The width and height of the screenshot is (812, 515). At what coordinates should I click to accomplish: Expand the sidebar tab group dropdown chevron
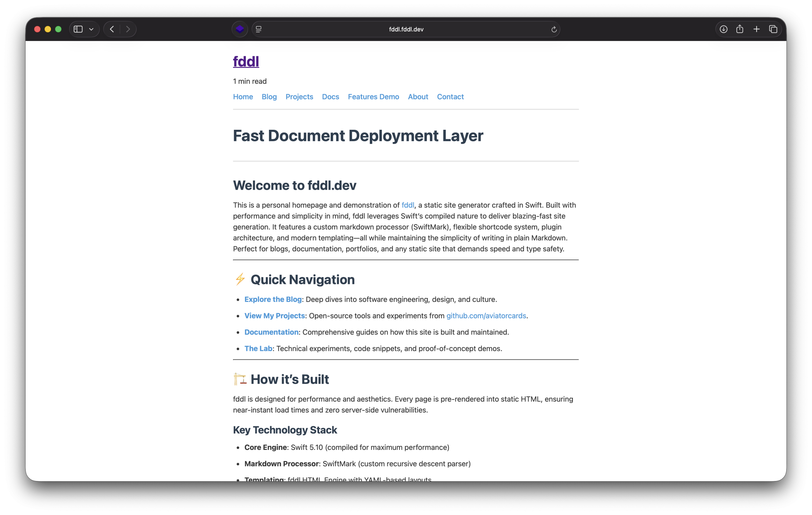(x=91, y=29)
